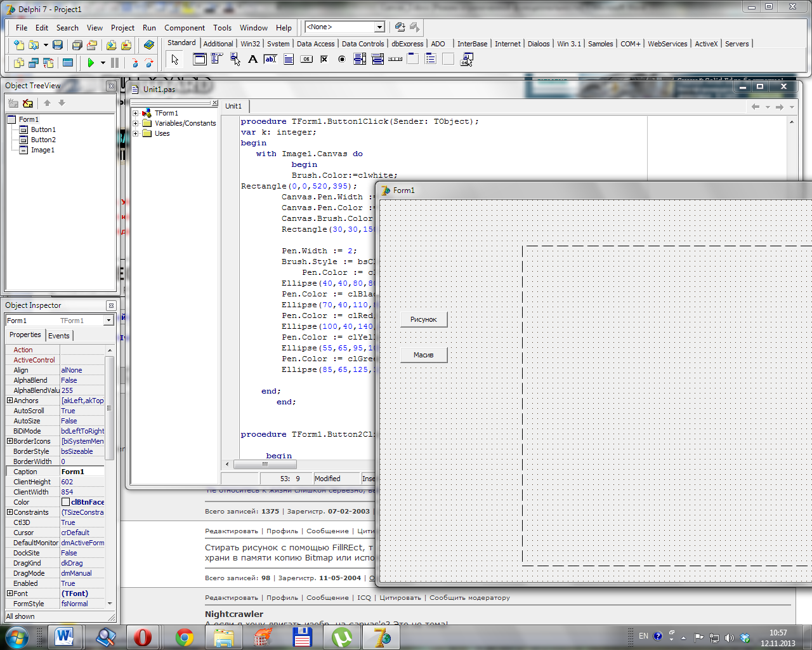Click the Рисунок button on Form1
The height and width of the screenshot is (650, 812).
coord(424,319)
